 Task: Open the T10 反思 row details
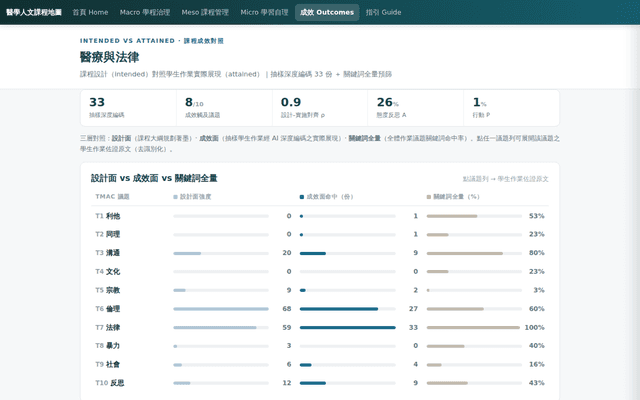320,383
